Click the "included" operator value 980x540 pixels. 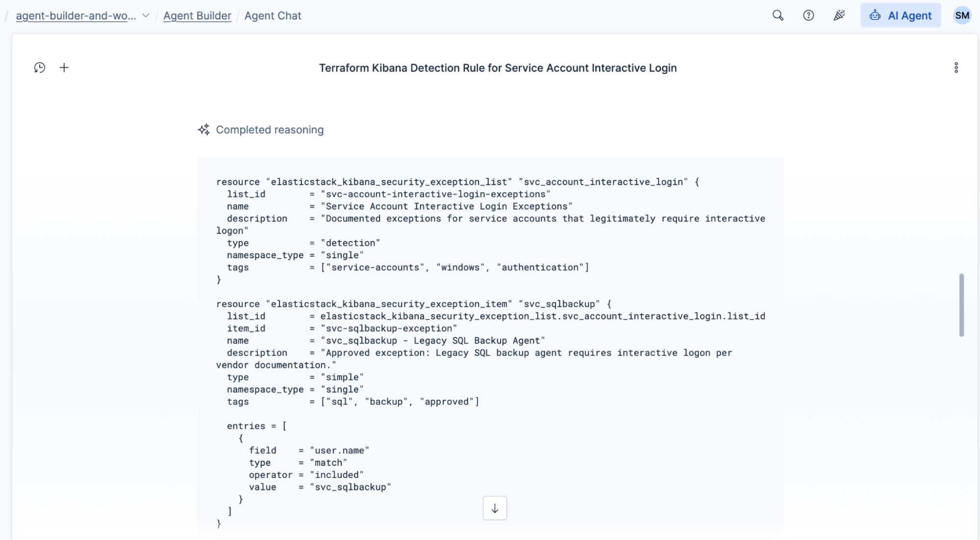pyautogui.click(x=337, y=475)
